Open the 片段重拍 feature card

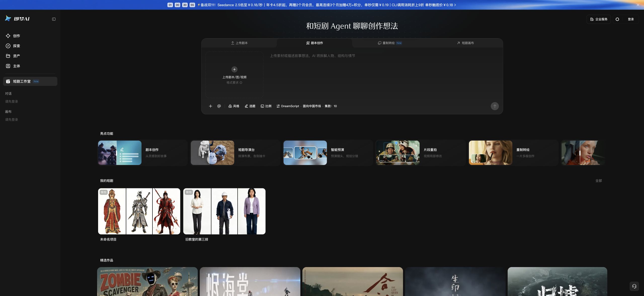[421, 153]
